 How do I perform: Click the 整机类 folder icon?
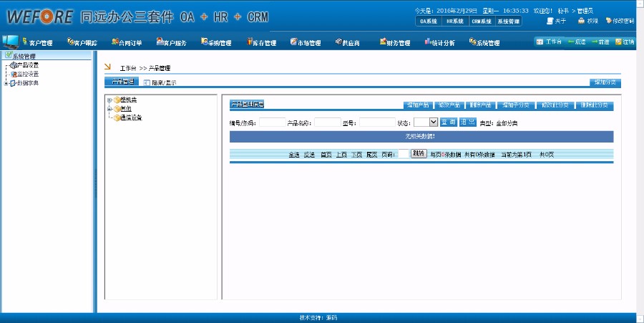tap(117, 100)
